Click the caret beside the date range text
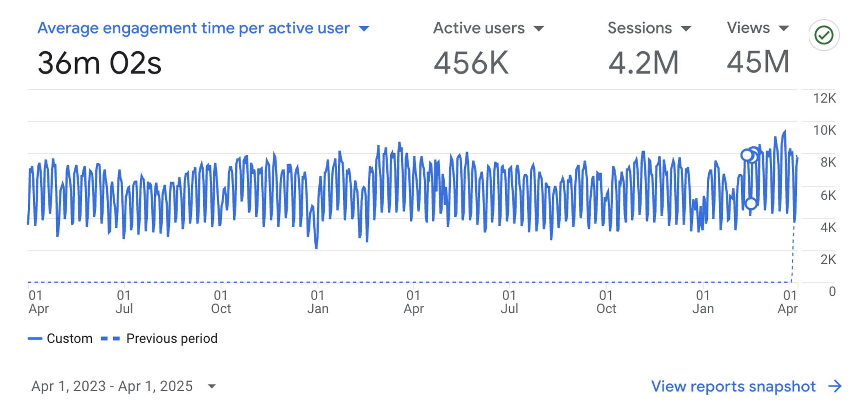Viewport: 868px width, 414px height. (x=212, y=386)
